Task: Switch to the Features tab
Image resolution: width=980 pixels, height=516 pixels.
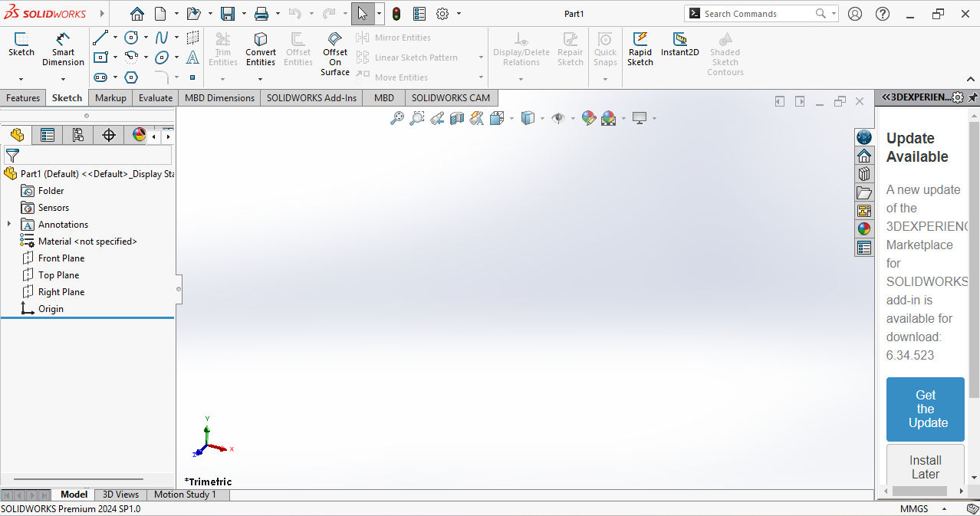Action: (23, 97)
